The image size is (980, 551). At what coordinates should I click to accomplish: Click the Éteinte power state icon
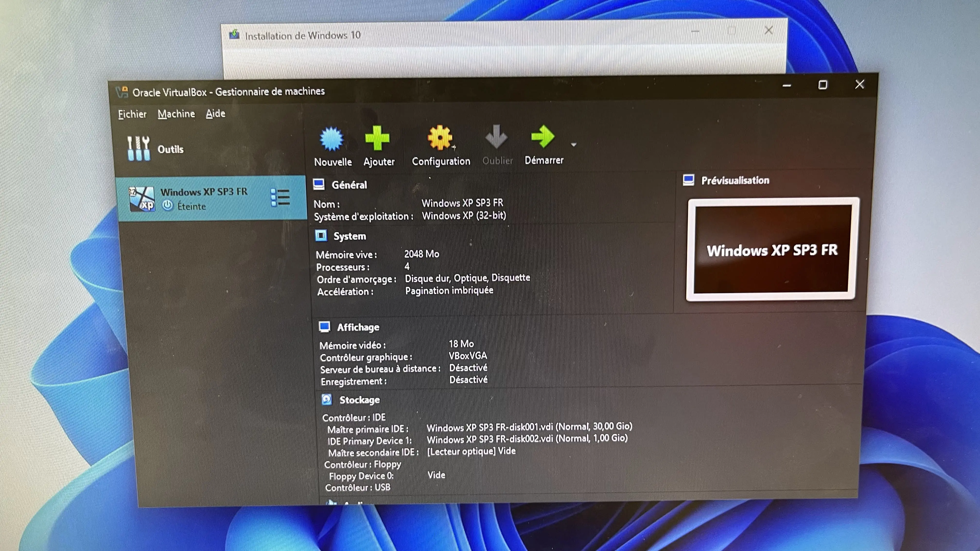(167, 206)
